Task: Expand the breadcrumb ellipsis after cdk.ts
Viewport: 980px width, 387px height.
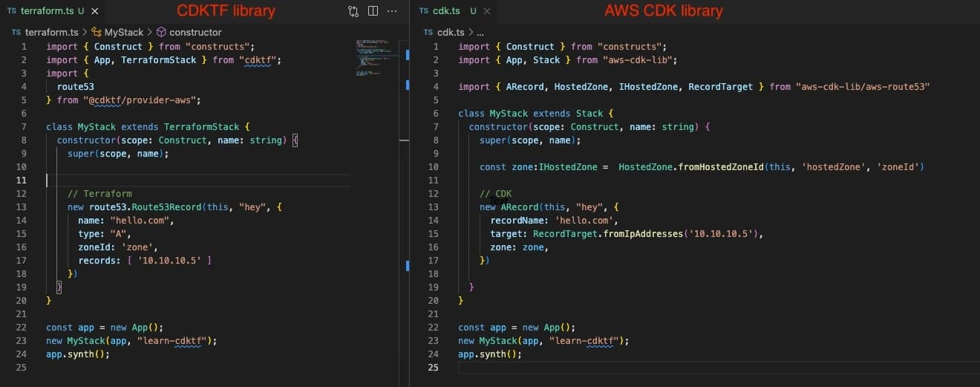Action: [480, 33]
